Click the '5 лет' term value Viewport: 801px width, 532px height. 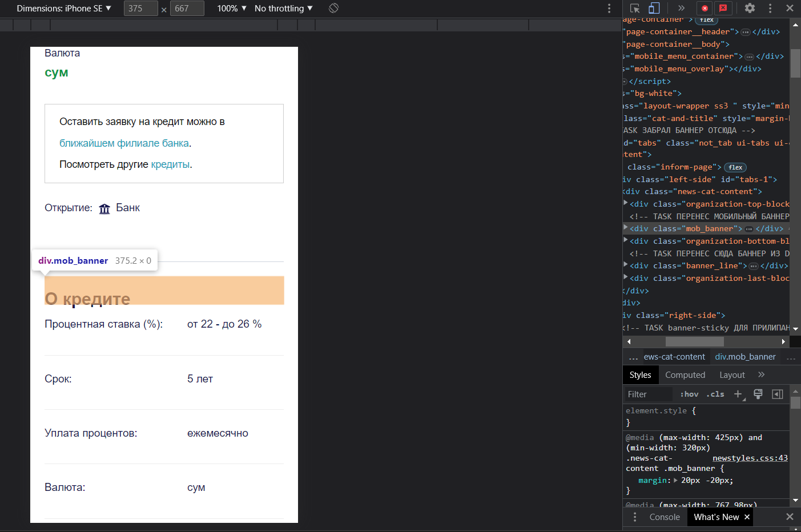(200, 379)
